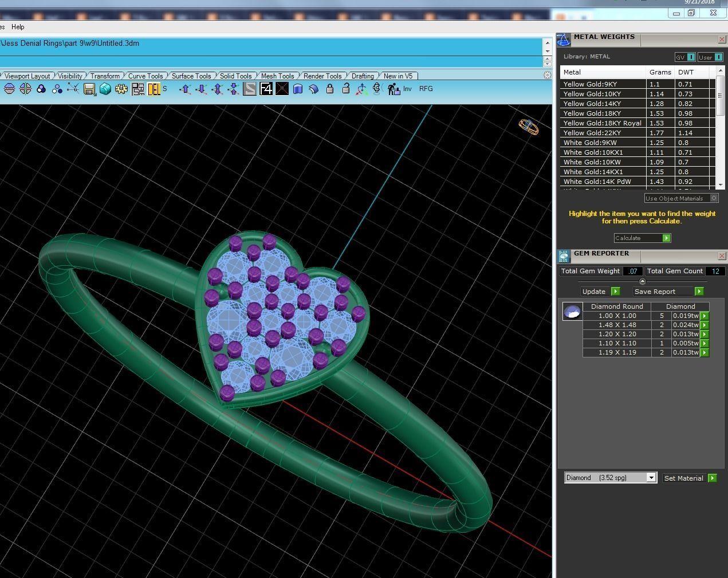Switch to the Surface Tools tab

tap(191, 76)
